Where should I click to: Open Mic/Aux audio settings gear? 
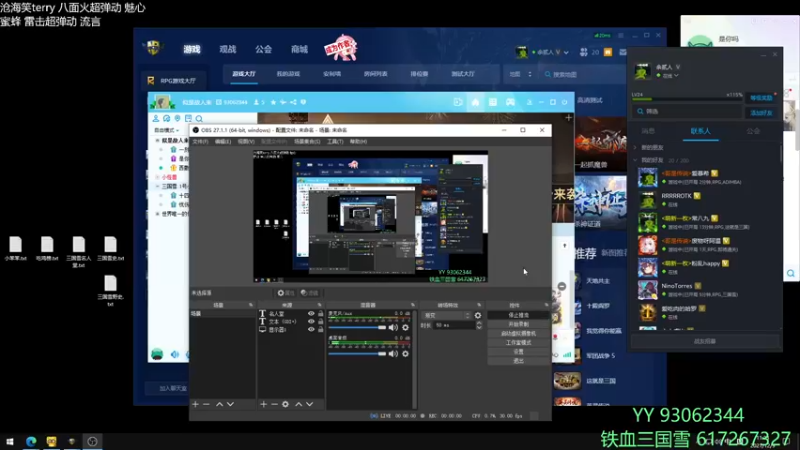click(405, 328)
